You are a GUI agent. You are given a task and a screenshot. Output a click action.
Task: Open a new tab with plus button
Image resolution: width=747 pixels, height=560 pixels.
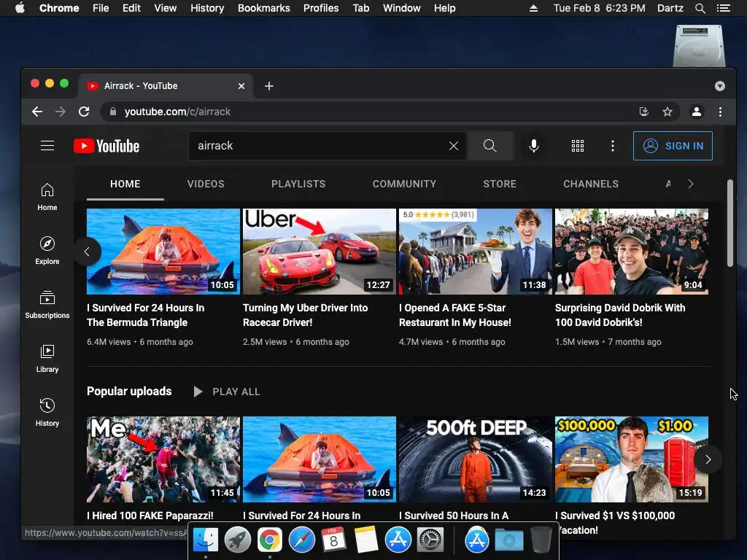coord(269,86)
